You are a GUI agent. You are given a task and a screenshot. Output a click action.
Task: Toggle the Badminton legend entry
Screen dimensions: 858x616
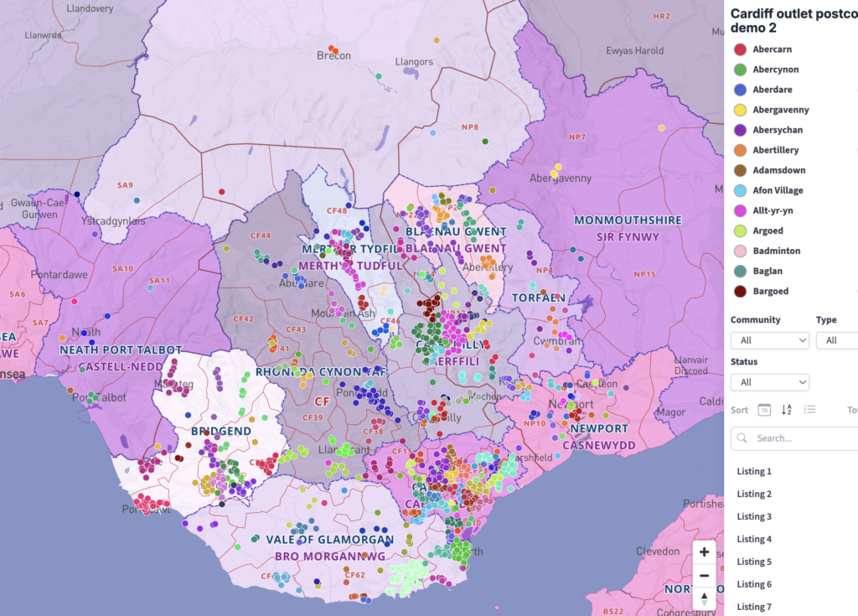point(776,251)
